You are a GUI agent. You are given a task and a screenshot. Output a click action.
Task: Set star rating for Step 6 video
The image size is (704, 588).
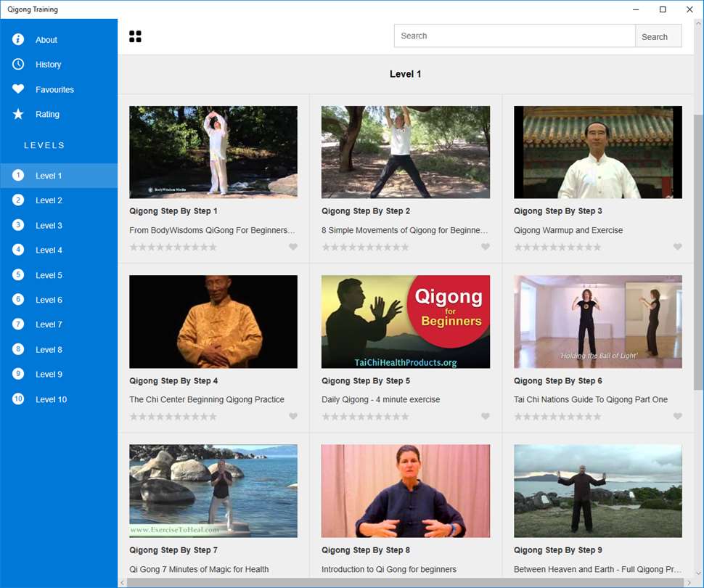click(557, 417)
